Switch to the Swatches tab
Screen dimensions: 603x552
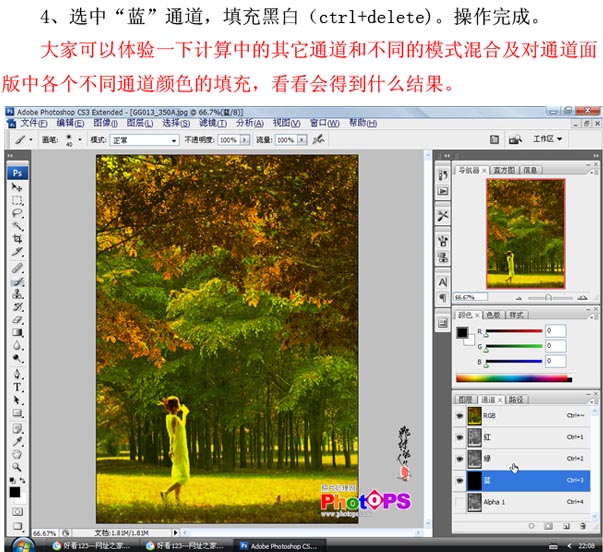[494, 315]
